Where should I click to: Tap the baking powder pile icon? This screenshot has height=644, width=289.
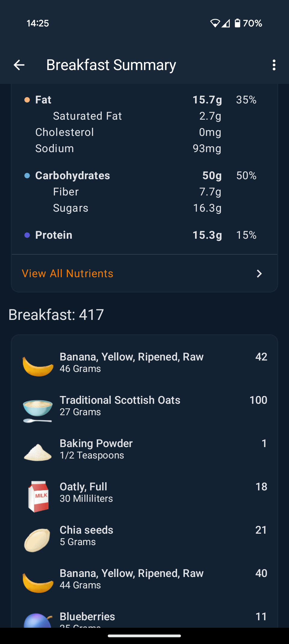[38, 452]
